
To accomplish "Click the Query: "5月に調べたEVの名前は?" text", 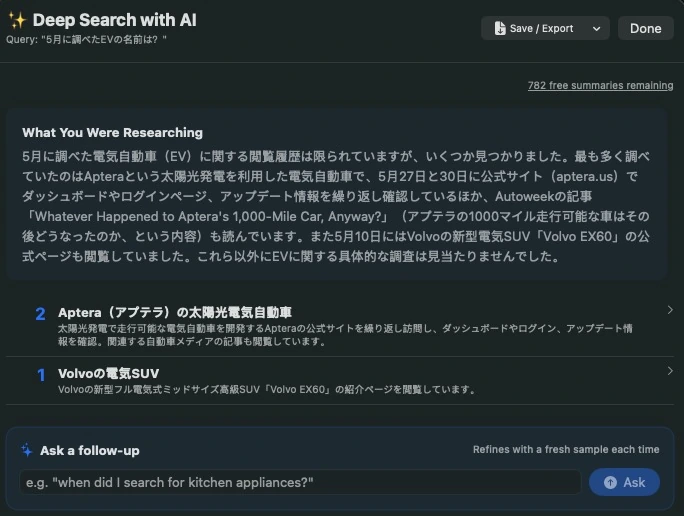I will (x=86, y=40).
